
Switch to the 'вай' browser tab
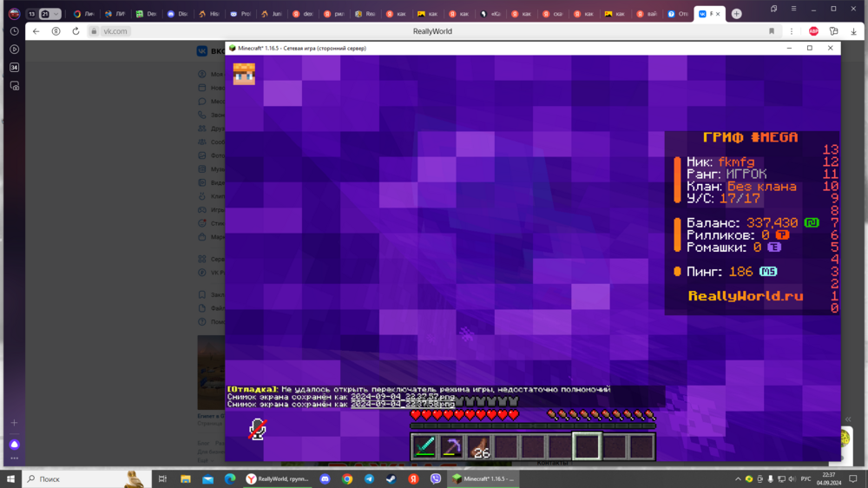(647, 14)
